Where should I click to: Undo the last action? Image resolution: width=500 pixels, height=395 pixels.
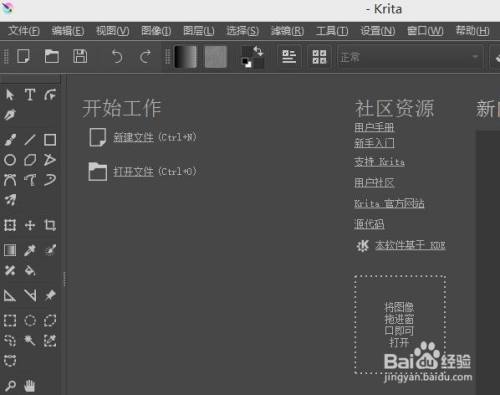[117, 56]
